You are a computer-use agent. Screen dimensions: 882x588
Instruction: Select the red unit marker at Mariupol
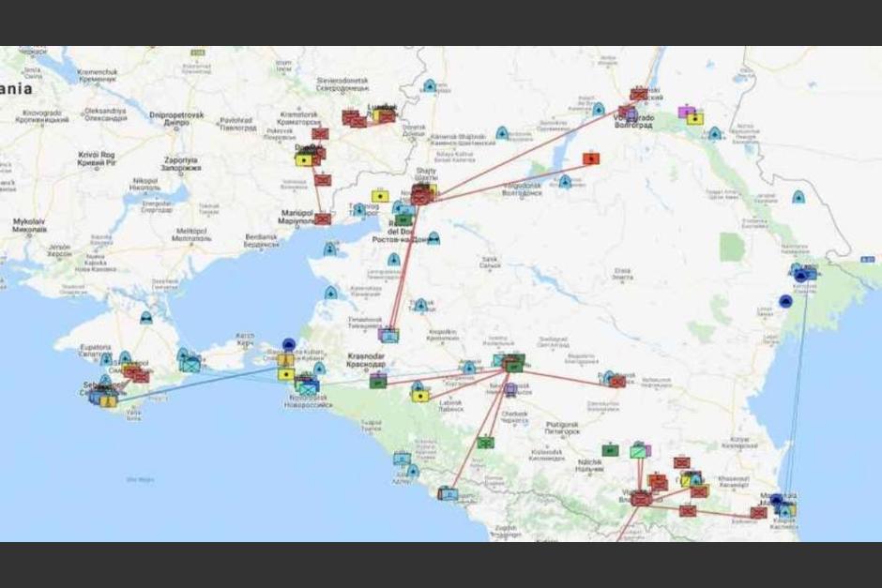tap(322, 218)
